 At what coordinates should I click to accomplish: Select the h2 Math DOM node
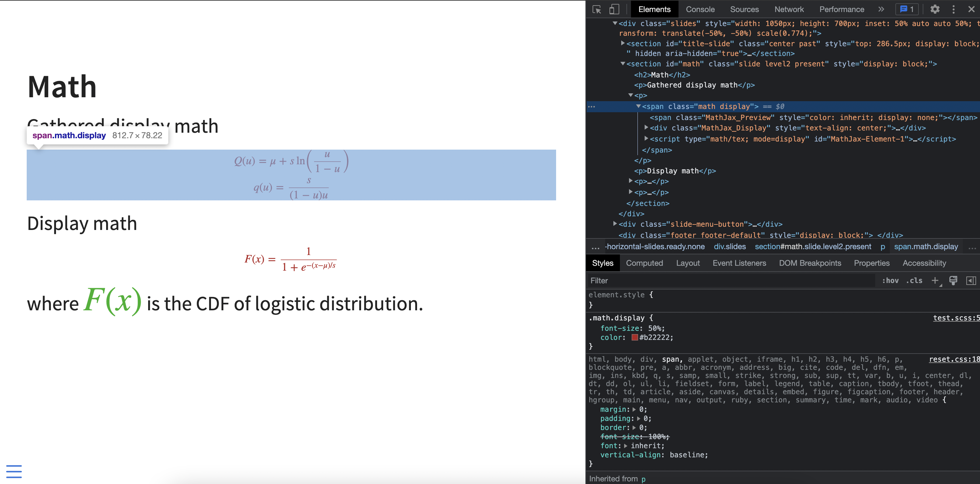pyautogui.click(x=662, y=75)
